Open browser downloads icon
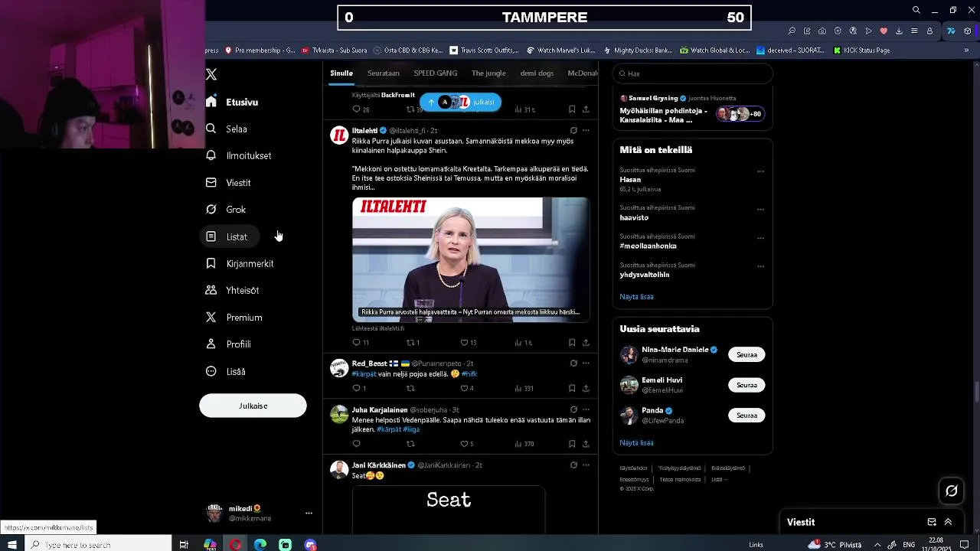980x551 pixels. click(x=899, y=31)
